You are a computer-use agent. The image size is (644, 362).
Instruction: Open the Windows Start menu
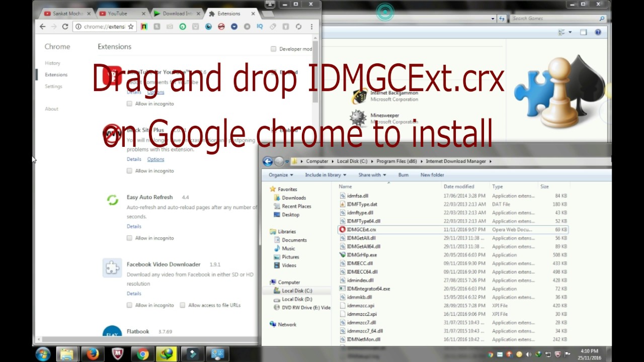click(x=43, y=354)
